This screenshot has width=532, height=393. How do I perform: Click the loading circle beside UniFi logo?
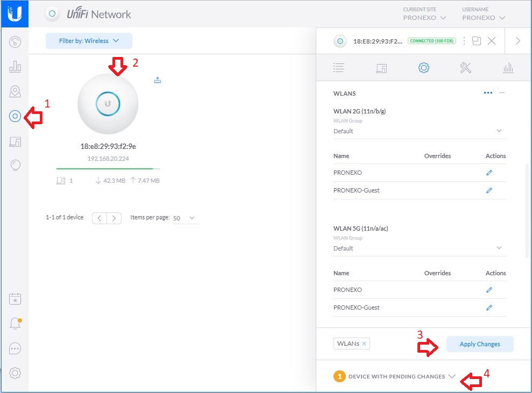52,13
